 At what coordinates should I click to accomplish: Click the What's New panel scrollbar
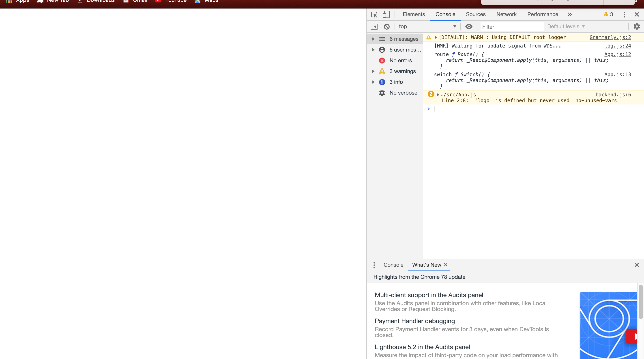[640, 302]
